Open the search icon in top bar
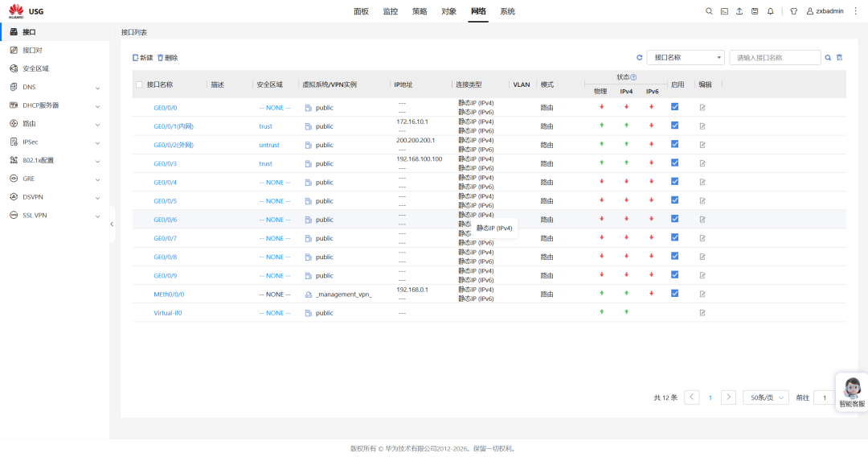 (x=709, y=11)
